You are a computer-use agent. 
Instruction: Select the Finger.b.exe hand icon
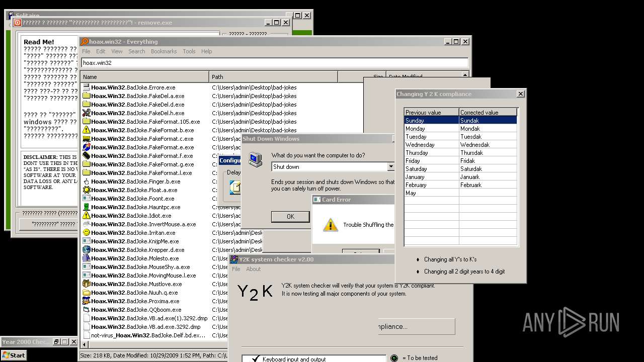pyautogui.click(x=87, y=182)
